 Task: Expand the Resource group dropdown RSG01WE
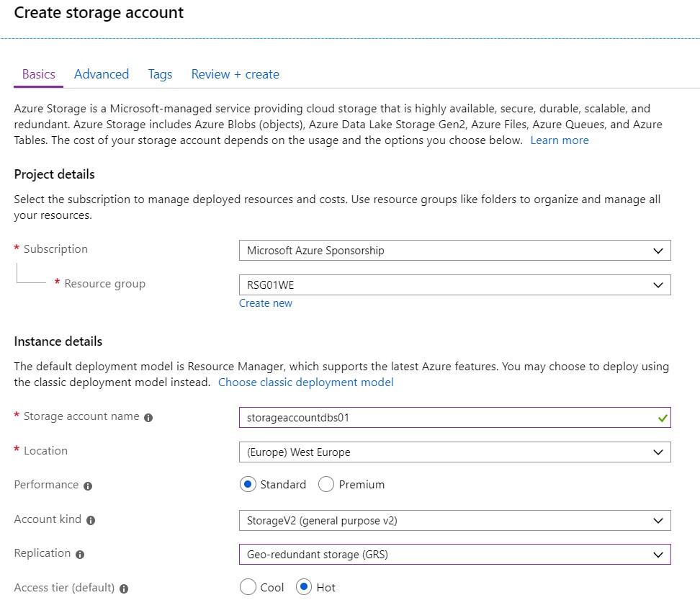pyautogui.click(x=455, y=285)
